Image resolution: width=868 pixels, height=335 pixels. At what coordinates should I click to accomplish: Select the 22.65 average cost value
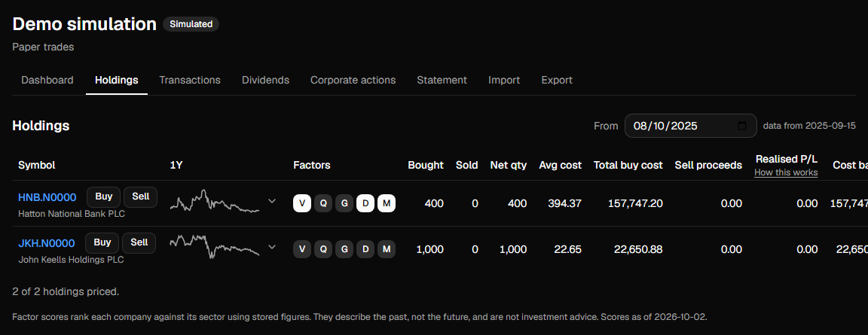click(568, 249)
